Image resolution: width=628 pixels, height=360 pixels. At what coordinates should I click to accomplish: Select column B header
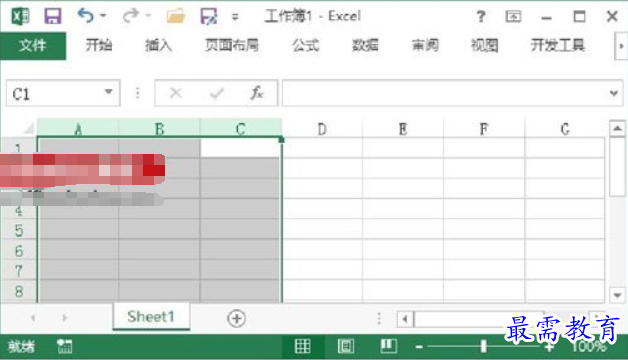tap(159, 128)
